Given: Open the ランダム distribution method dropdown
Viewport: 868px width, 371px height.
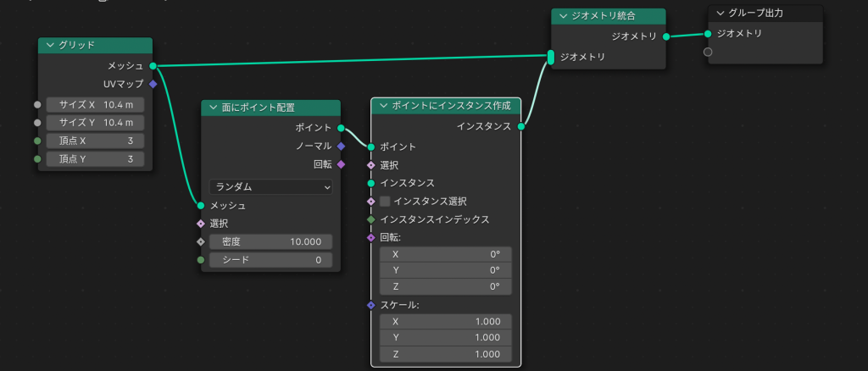Looking at the screenshot, I should tap(270, 187).
